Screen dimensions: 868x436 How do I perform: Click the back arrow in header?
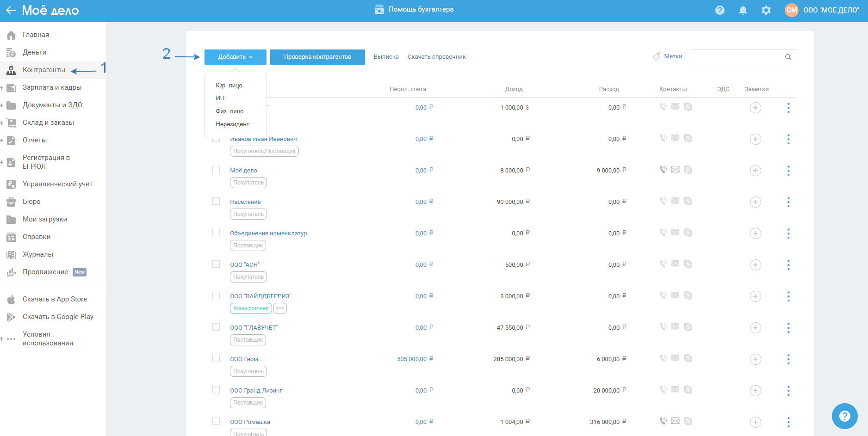point(11,10)
